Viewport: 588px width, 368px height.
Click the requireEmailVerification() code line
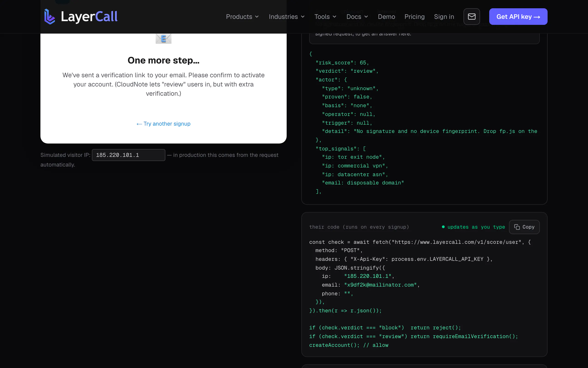(413, 337)
